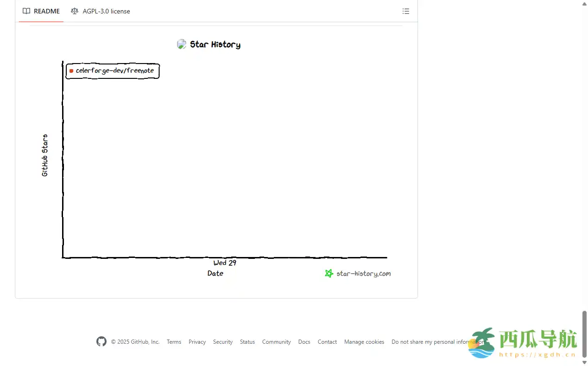The image size is (588, 366).
Task: Click the Wed 29 date axis label
Action: pyautogui.click(x=225, y=263)
